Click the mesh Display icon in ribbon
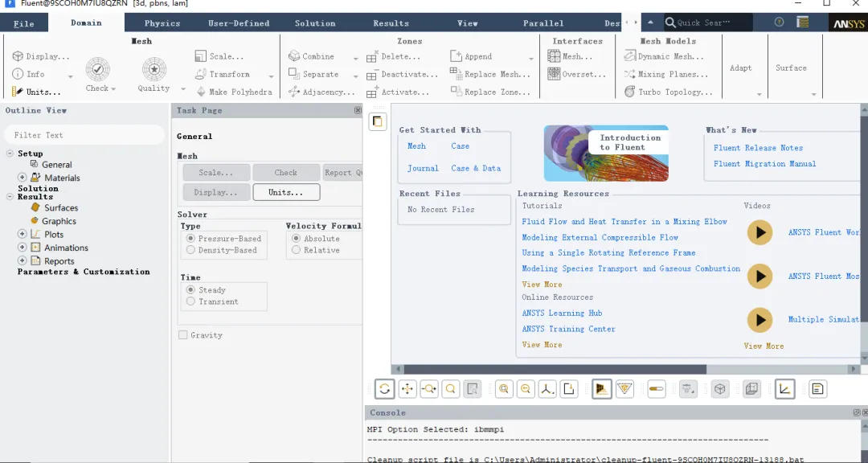The height and width of the screenshot is (463, 868). (x=18, y=56)
